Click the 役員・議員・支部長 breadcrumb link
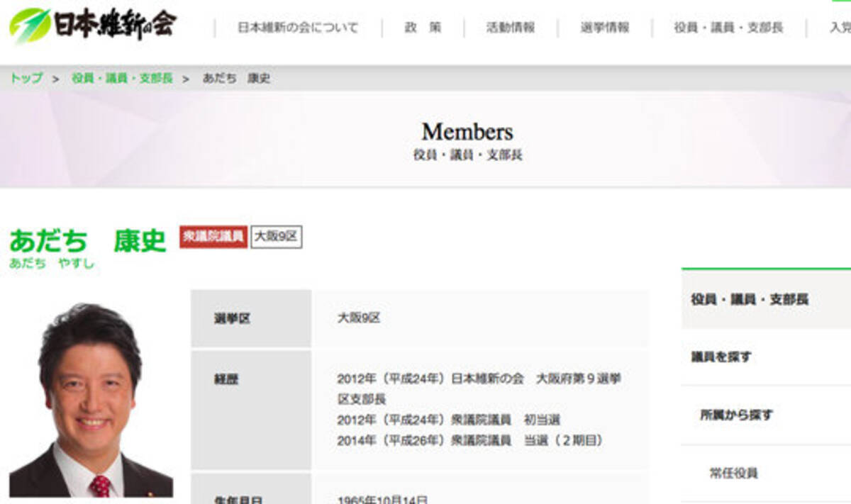The height and width of the screenshot is (504, 851). pyautogui.click(x=122, y=78)
